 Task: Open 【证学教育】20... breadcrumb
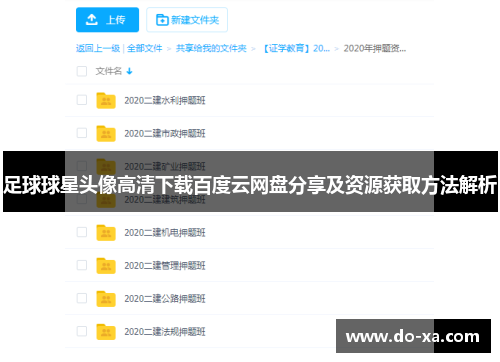click(295, 48)
